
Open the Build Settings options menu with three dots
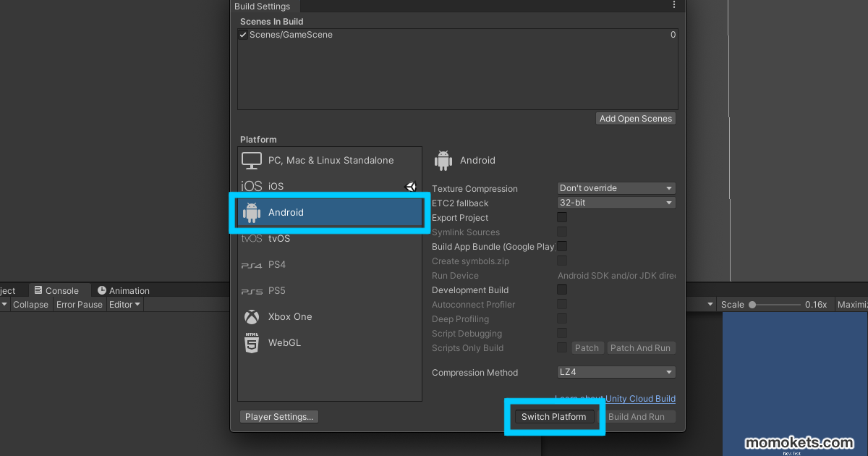click(673, 6)
